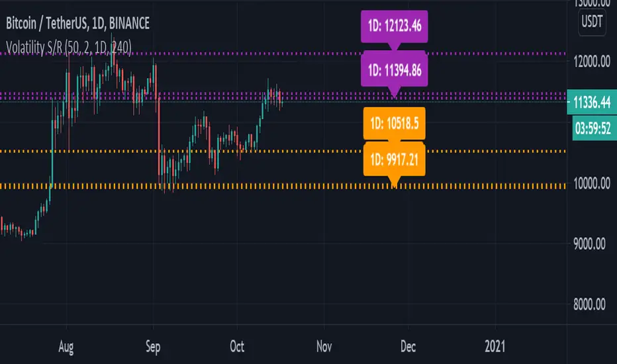The image size is (617, 364).
Task: Click the Dec time axis marker
Action: pos(408,345)
